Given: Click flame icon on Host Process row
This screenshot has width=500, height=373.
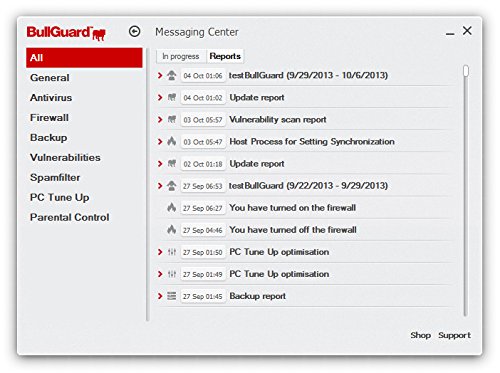Looking at the screenshot, I should (172, 141).
